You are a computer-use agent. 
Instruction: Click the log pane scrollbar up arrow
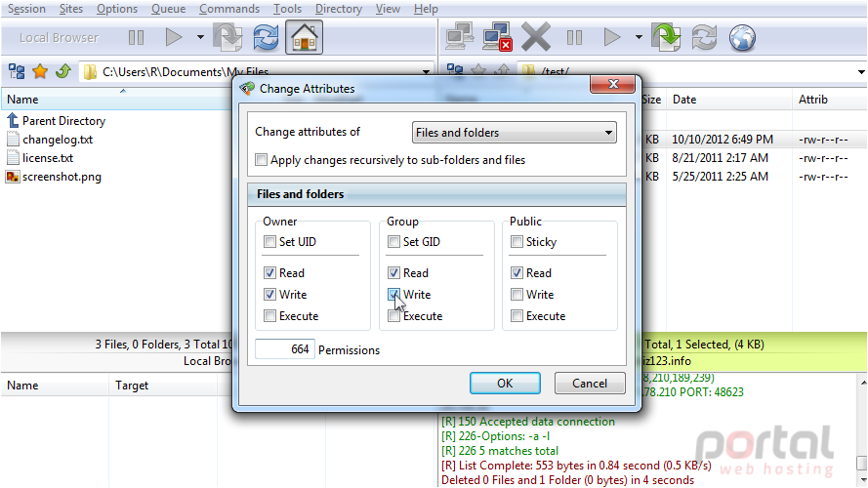[x=862, y=383]
